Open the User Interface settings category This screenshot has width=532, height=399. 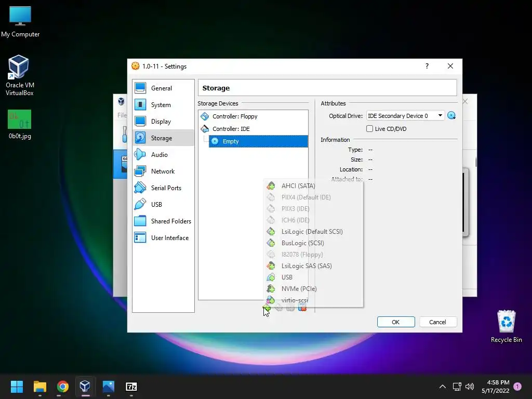pos(163,238)
